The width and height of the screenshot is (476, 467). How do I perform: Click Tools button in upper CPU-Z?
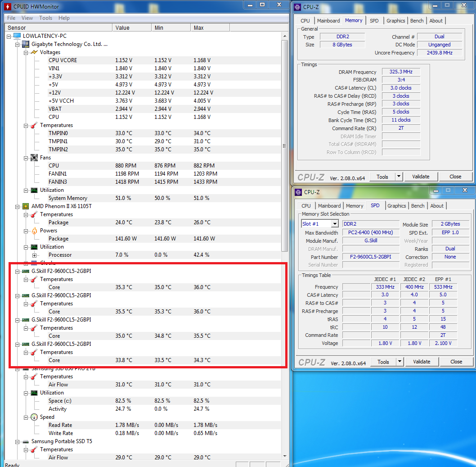pos(382,177)
